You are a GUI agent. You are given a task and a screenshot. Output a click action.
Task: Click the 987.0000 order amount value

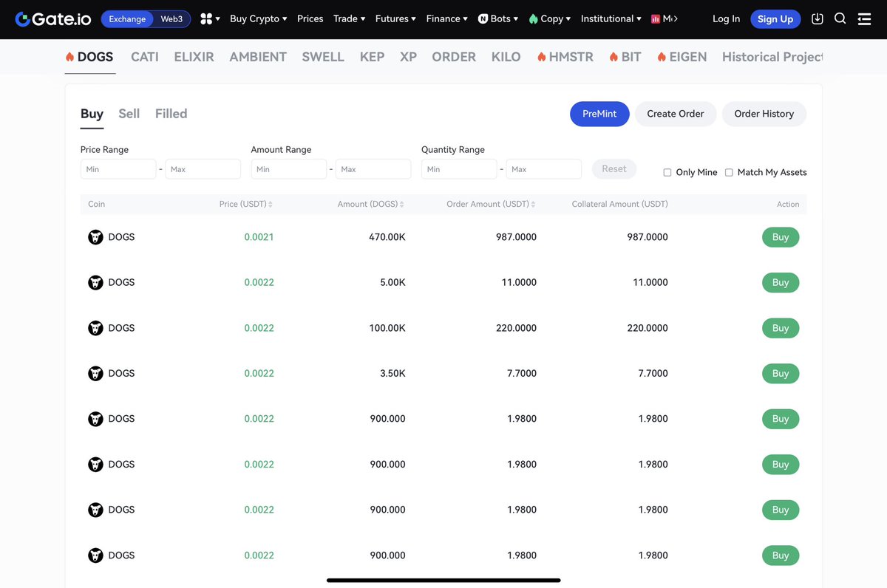[x=517, y=237]
